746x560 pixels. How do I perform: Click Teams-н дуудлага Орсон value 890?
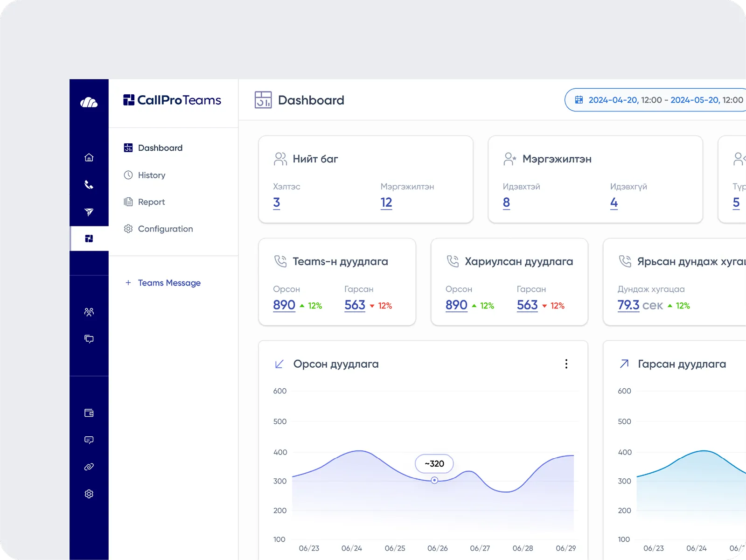click(284, 305)
